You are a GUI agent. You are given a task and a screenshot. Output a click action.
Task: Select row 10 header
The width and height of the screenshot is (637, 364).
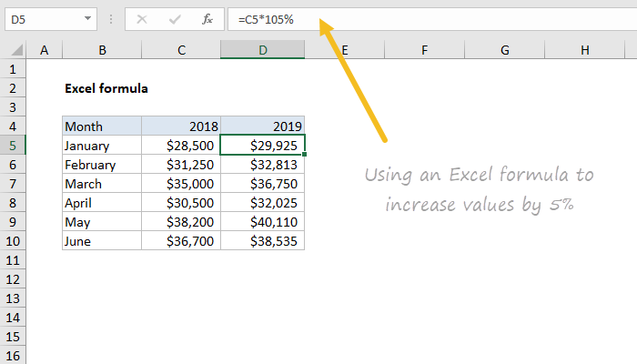13,240
